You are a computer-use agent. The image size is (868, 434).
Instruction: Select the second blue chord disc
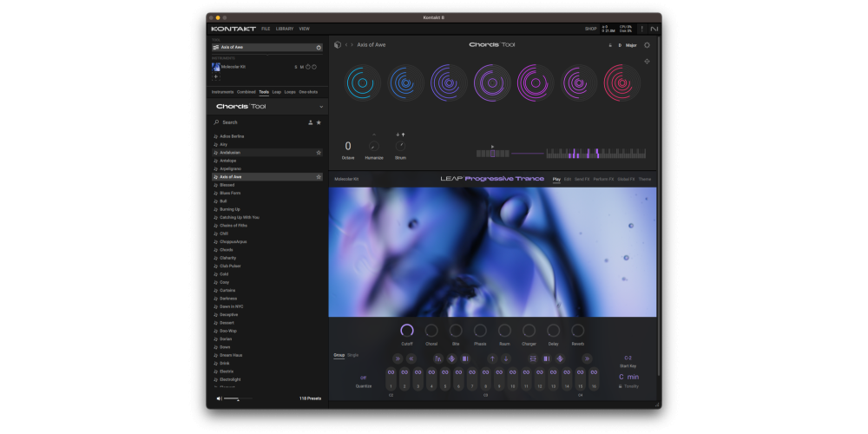[405, 82]
